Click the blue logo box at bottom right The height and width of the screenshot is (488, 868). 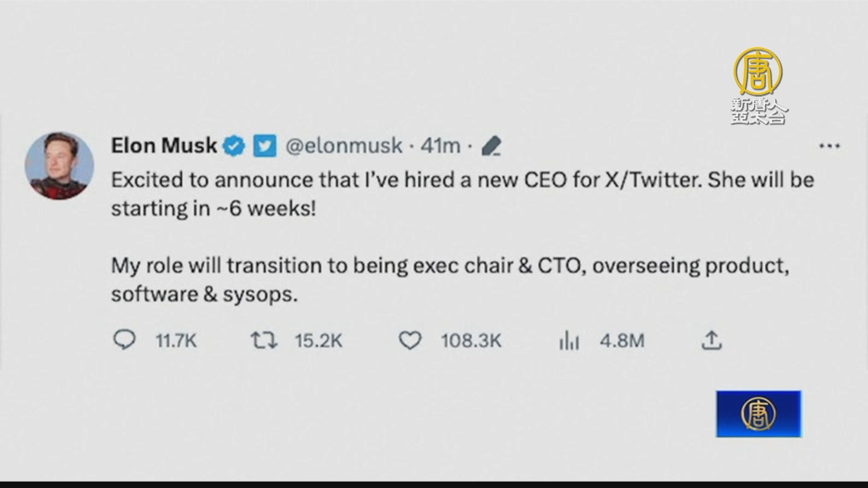tap(758, 414)
